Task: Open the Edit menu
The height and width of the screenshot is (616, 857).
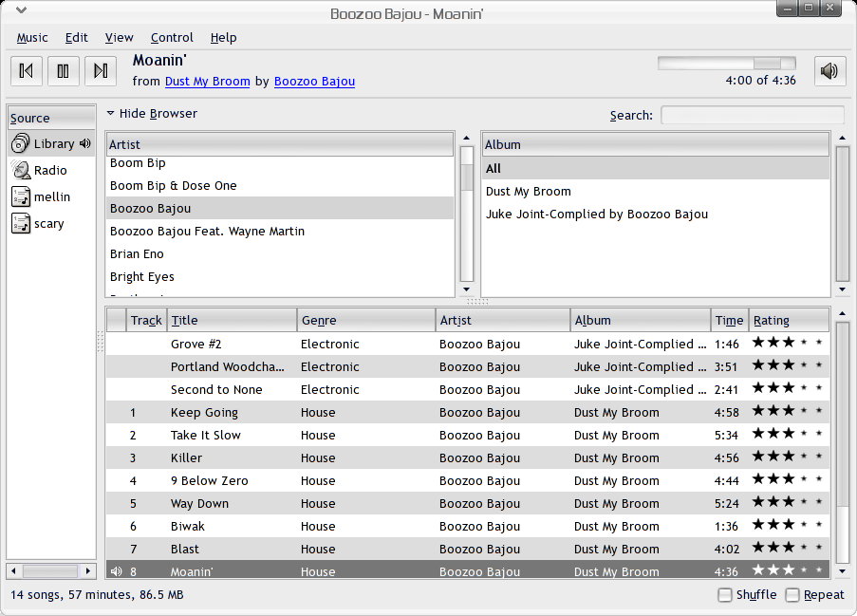Action: (77, 38)
